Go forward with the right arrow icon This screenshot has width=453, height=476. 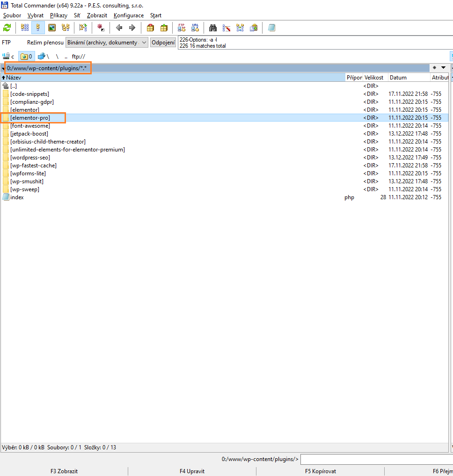[x=132, y=28]
